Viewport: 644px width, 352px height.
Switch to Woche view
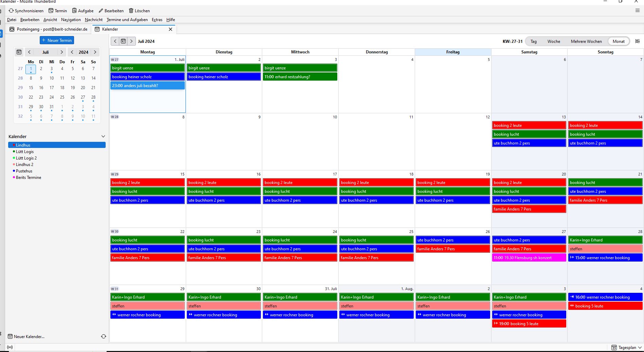[554, 41]
